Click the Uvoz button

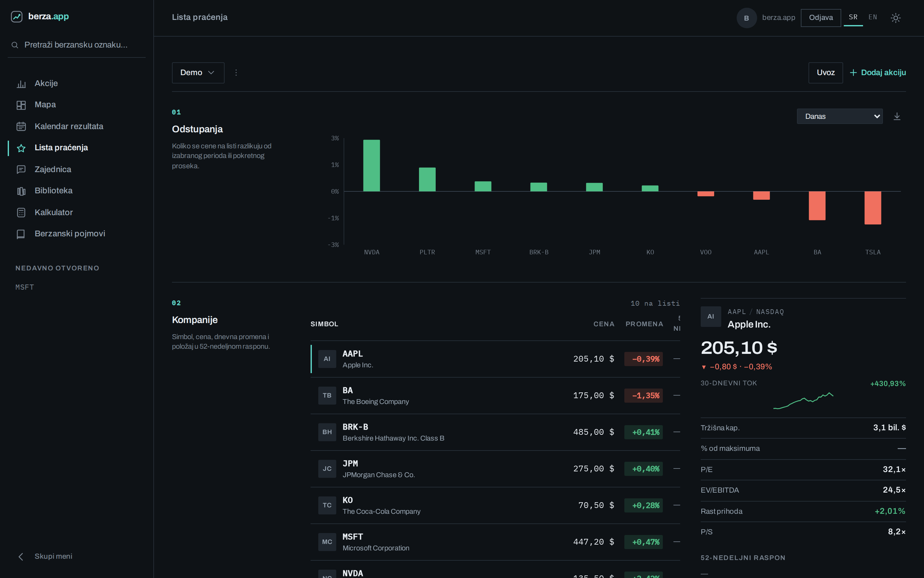(x=826, y=73)
